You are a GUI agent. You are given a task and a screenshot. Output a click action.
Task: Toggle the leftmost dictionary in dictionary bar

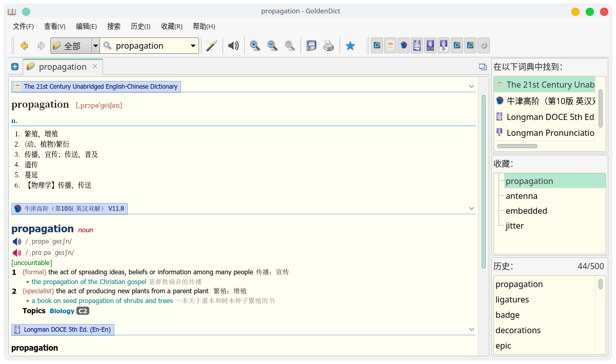(377, 46)
